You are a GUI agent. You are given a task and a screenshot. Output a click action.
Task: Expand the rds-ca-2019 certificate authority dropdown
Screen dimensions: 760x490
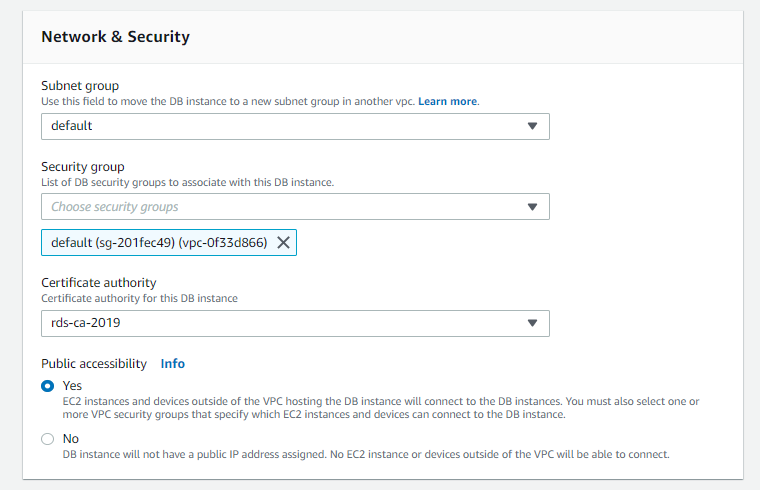295,323
